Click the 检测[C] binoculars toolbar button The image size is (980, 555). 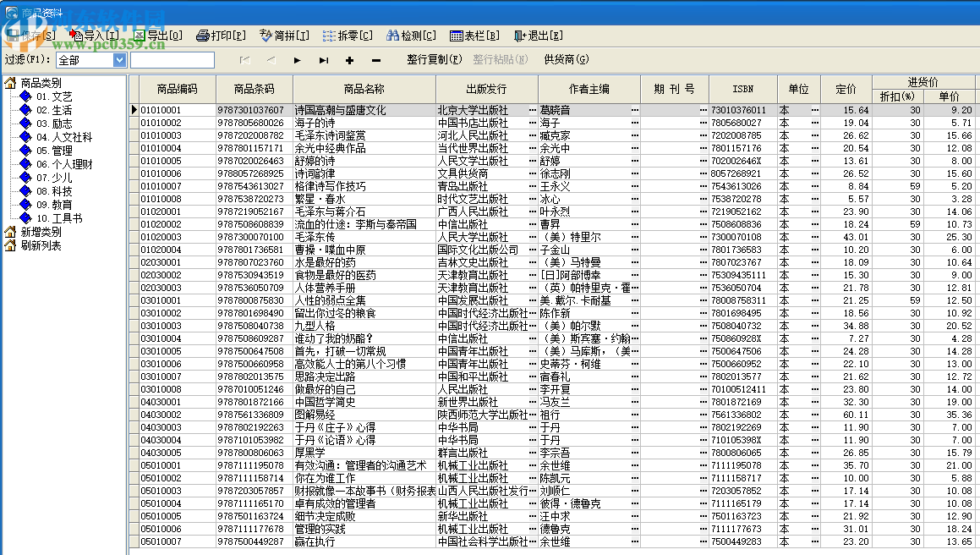pos(411,36)
